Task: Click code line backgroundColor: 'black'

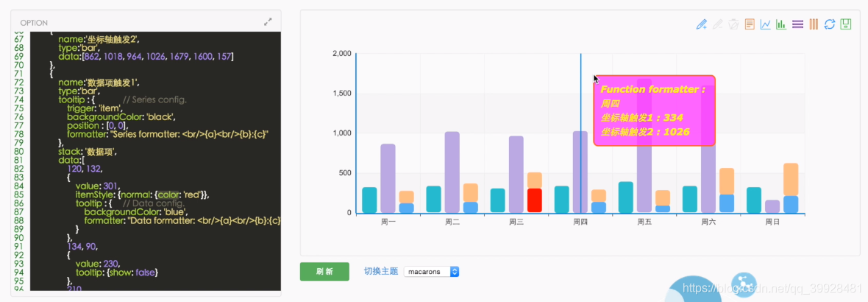Action: [121, 117]
